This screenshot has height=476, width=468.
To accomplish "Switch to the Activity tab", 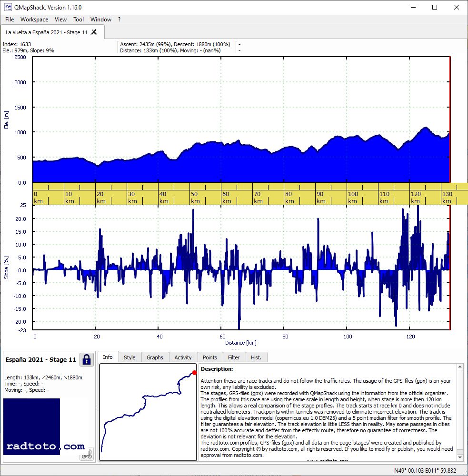I will point(183,357).
